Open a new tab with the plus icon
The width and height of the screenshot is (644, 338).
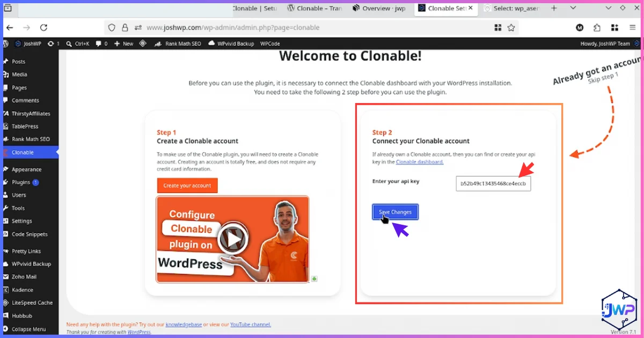(x=554, y=8)
